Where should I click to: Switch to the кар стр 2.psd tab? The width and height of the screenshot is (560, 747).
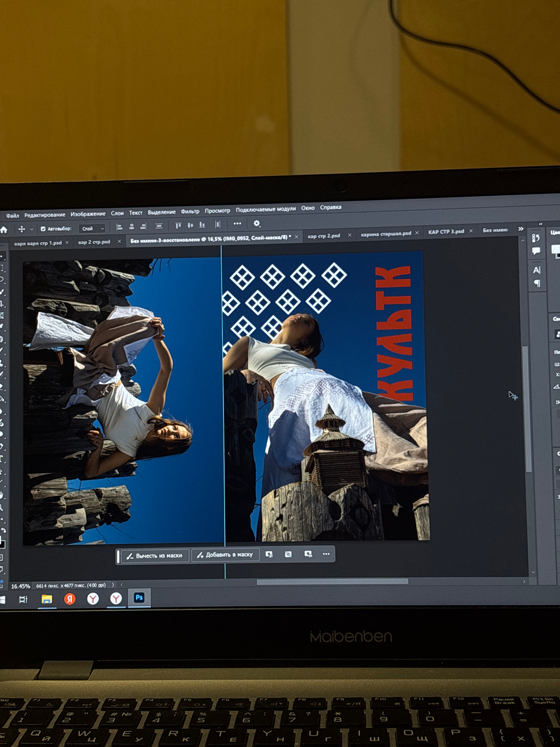(324, 236)
